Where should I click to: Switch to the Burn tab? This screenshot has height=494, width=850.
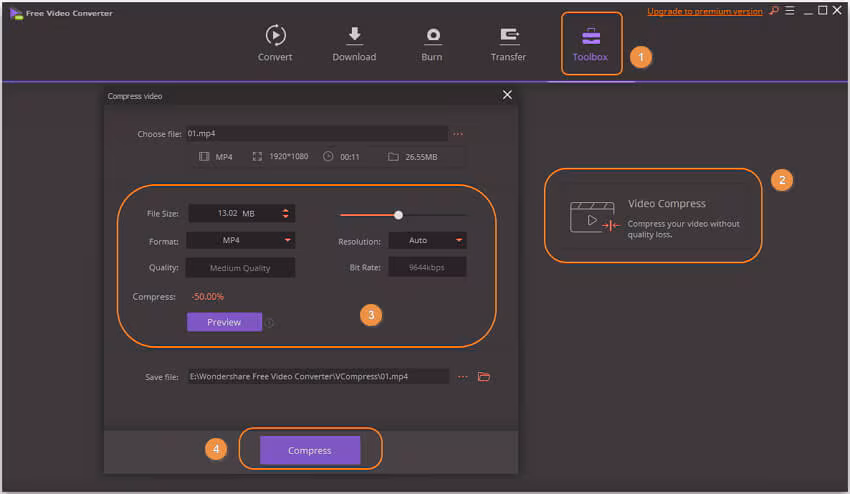coord(432,43)
